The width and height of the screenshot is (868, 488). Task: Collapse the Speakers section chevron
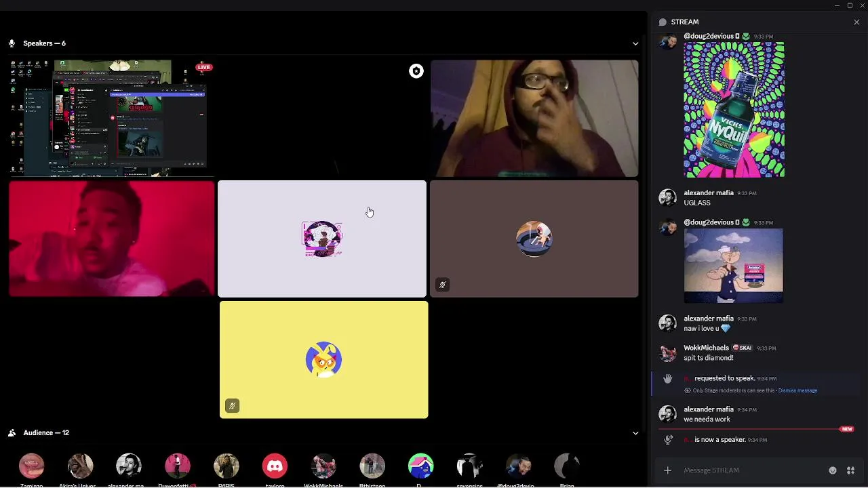pyautogui.click(x=635, y=43)
